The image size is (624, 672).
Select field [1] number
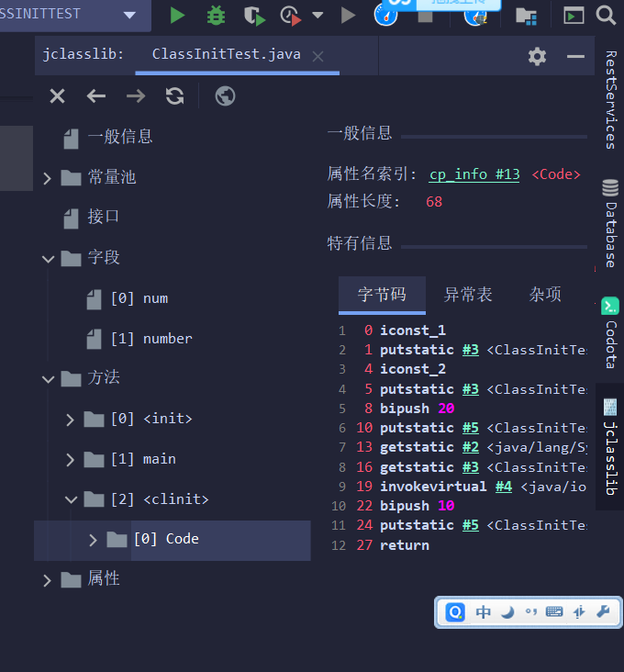coord(151,339)
